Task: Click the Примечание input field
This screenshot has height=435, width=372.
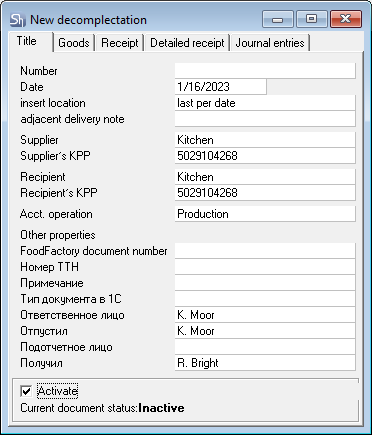Action: pyautogui.click(x=265, y=283)
